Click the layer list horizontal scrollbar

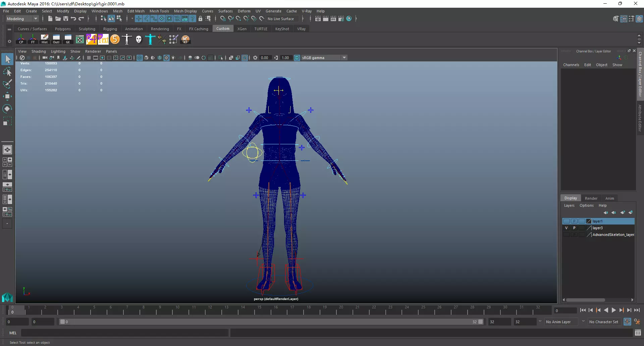[586, 300]
